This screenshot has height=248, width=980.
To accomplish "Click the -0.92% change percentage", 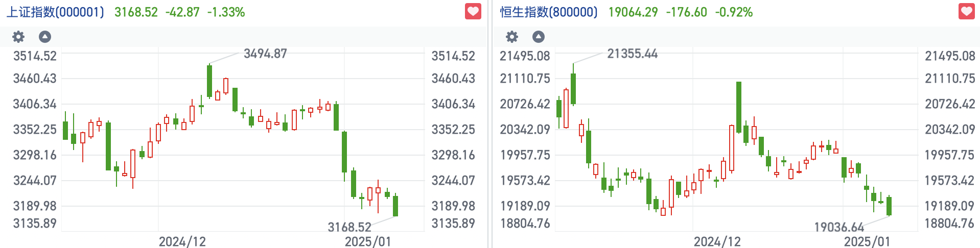I will point(734,12).
